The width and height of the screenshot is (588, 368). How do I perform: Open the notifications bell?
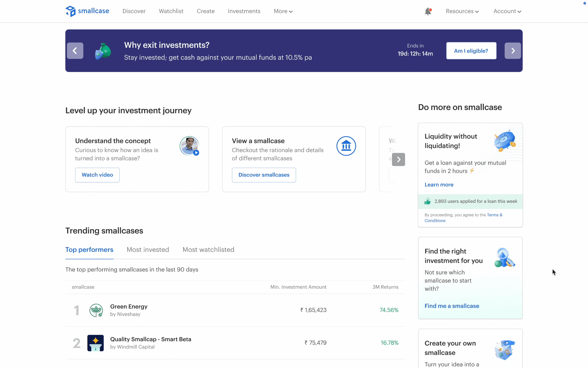pyautogui.click(x=428, y=11)
